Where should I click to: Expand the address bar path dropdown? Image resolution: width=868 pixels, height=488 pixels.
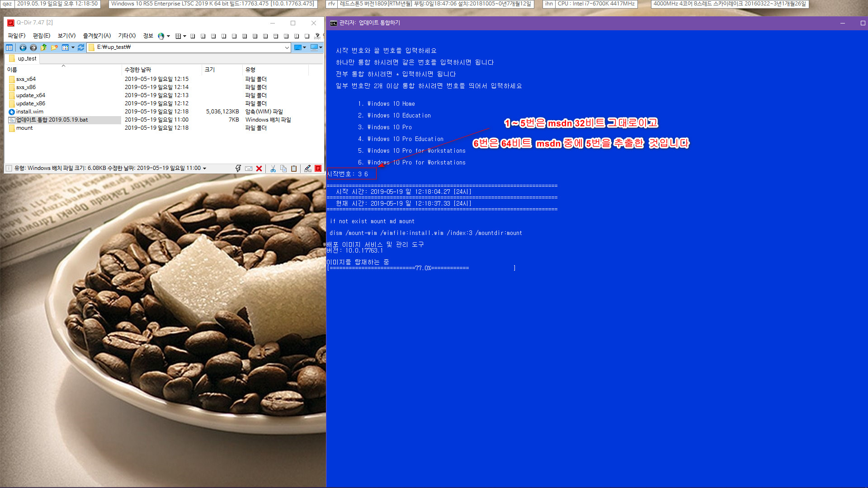click(287, 47)
